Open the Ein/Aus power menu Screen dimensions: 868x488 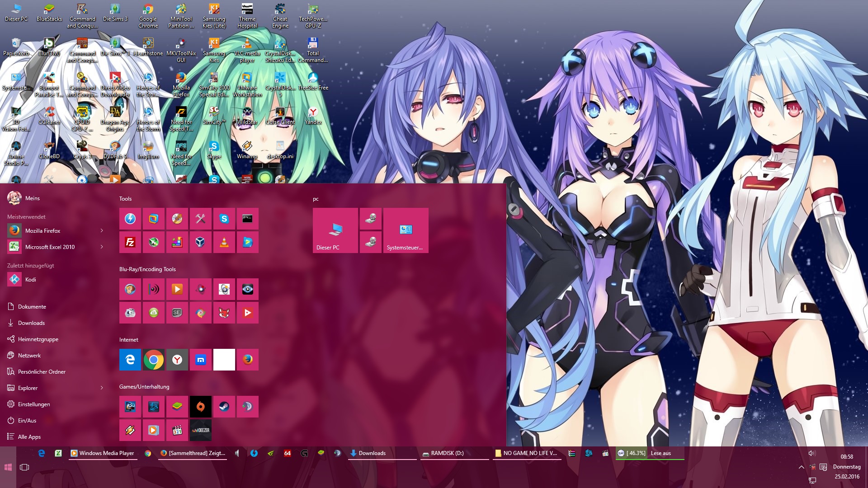27,421
